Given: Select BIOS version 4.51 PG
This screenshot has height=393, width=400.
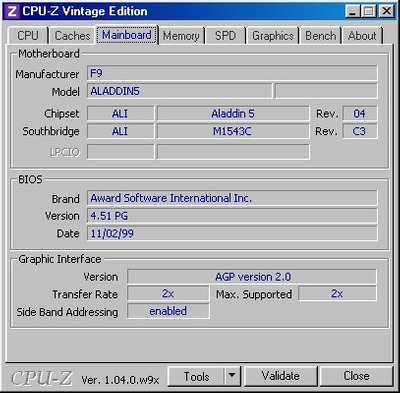Looking at the screenshot, I should [232, 216].
